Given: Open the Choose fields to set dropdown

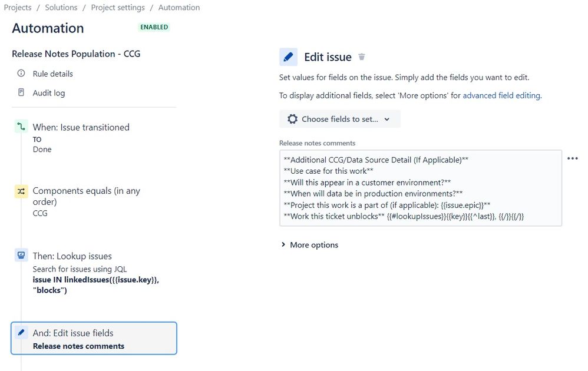Looking at the screenshot, I should point(339,118).
